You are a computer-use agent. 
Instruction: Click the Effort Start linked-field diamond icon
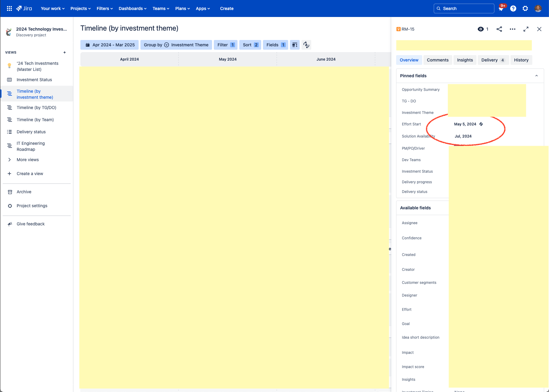point(481,124)
